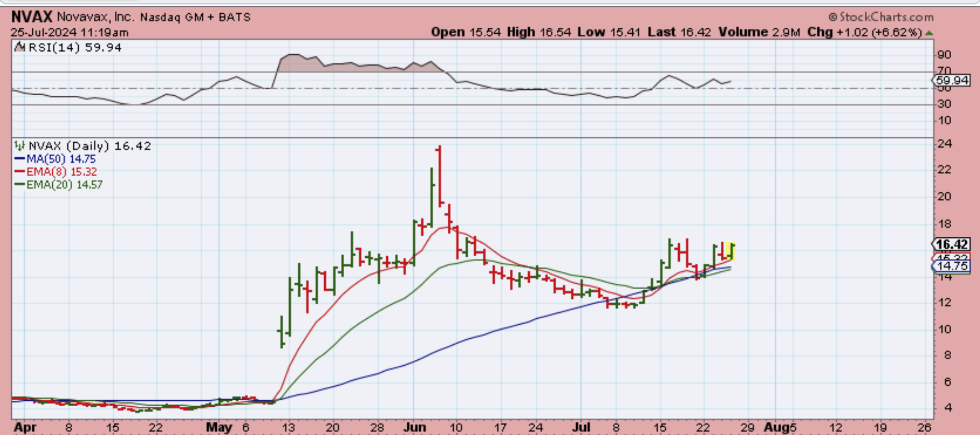Select the 'Low 15.41' quote value

tap(608, 32)
